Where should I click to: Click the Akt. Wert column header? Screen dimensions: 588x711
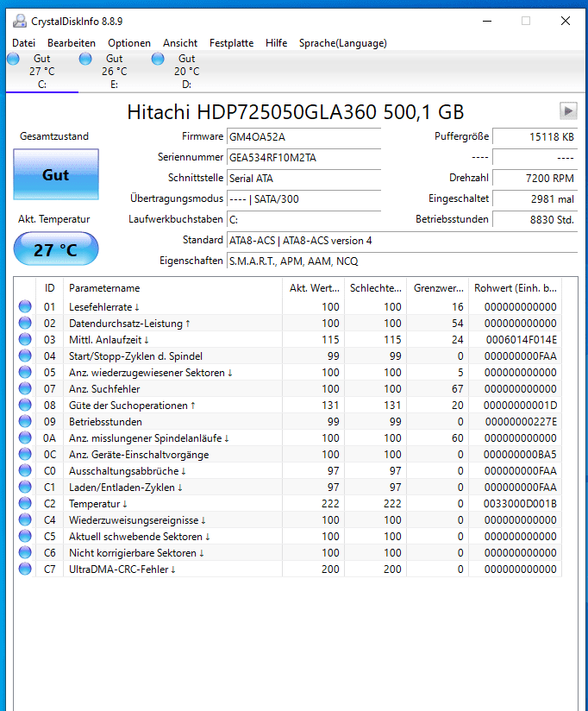coord(314,288)
